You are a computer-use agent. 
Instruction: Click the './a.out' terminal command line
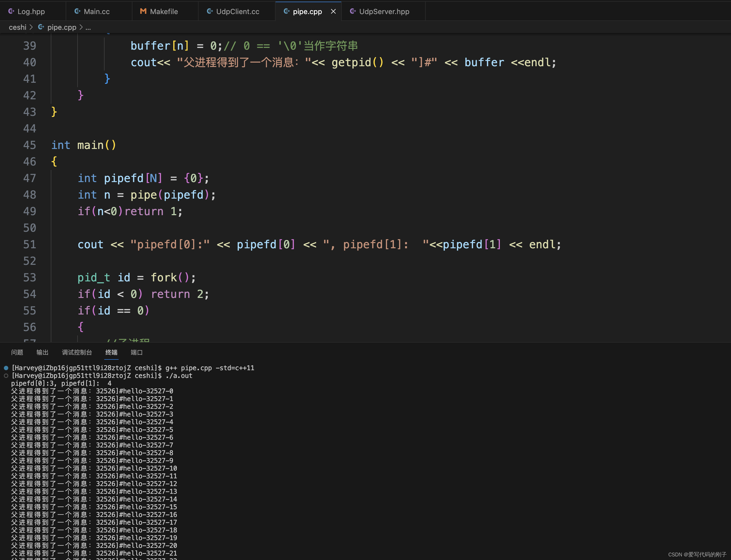click(x=179, y=376)
